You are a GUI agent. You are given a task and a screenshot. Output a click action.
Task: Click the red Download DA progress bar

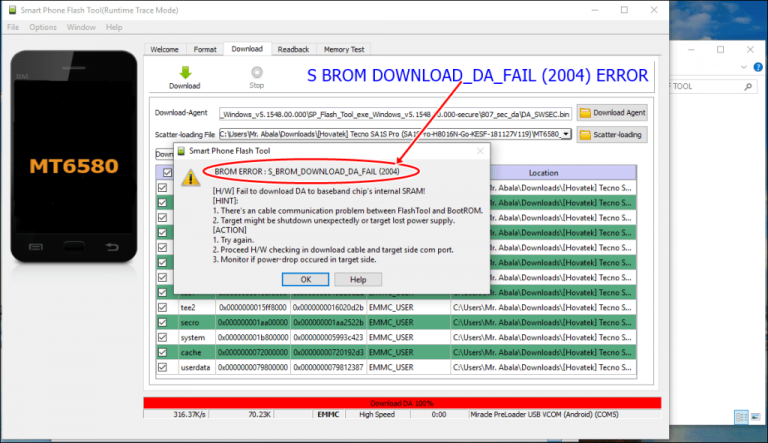[x=401, y=402]
